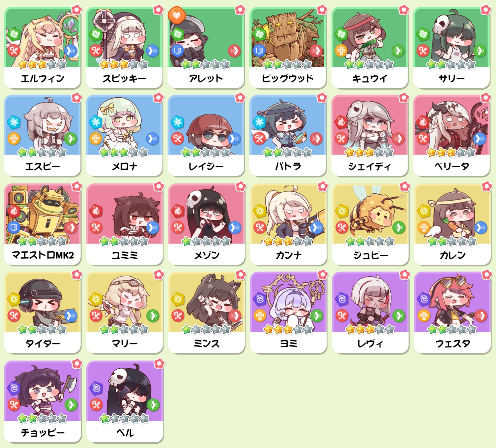The width and height of the screenshot is (496, 448).
Task: Click the flower badge on タイダー card
Action: (77, 275)
